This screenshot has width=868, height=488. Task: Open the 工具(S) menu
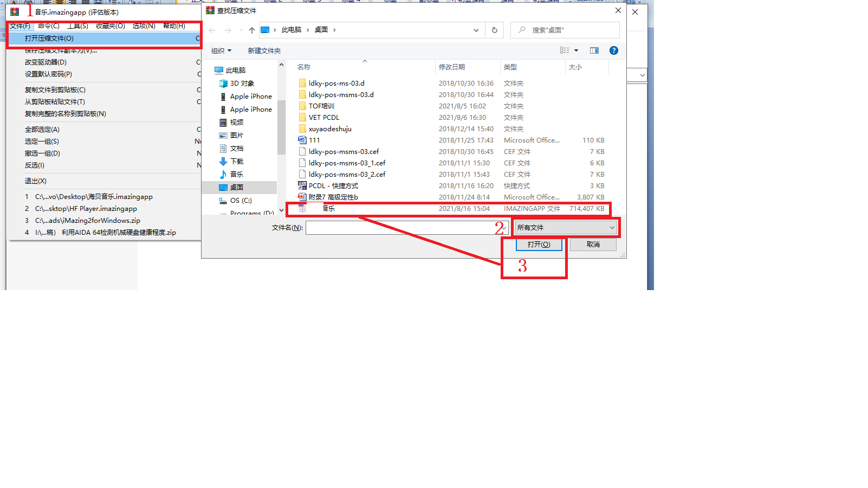pos(77,26)
